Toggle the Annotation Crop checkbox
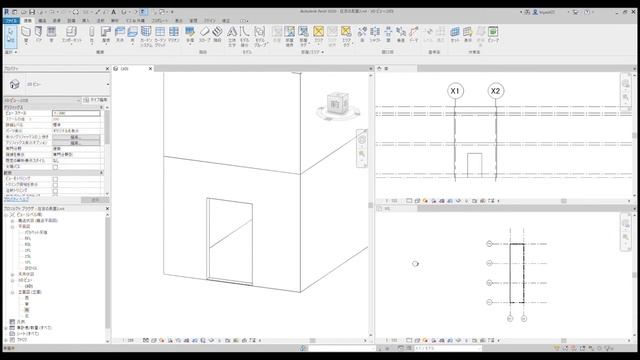Screen dimensions: 640x360 point(55,191)
